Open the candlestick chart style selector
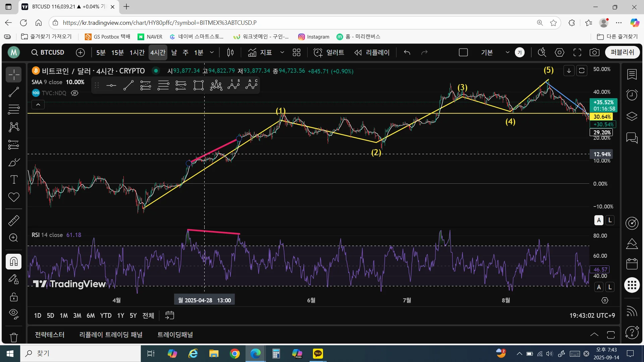Image resolution: width=644 pixels, height=362 pixels. tap(230, 53)
